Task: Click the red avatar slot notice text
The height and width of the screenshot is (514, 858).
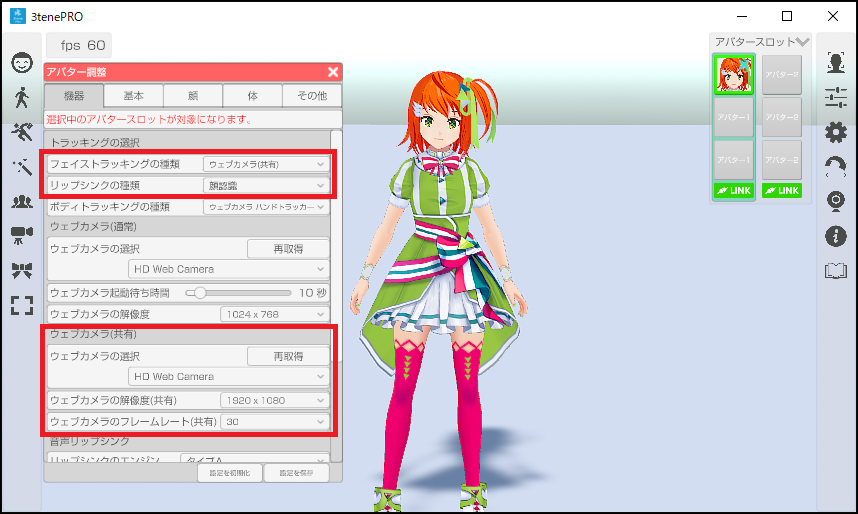Action: click(149, 119)
